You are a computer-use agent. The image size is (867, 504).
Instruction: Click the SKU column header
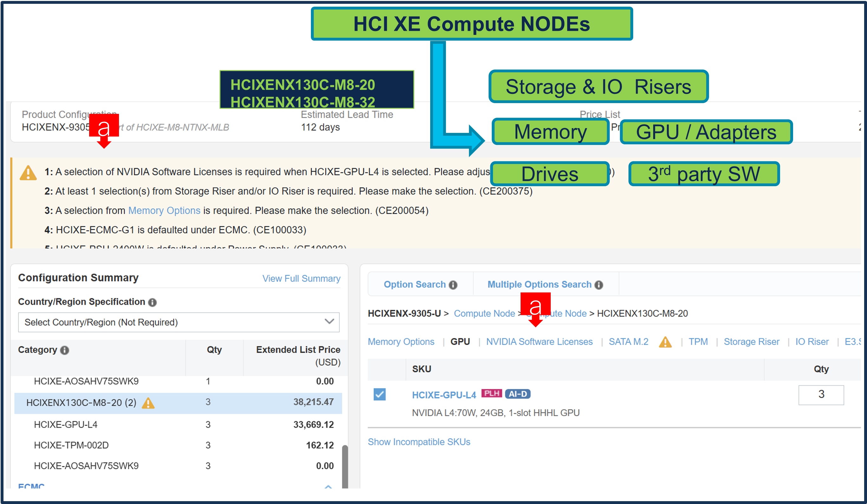click(x=422, y=369)
